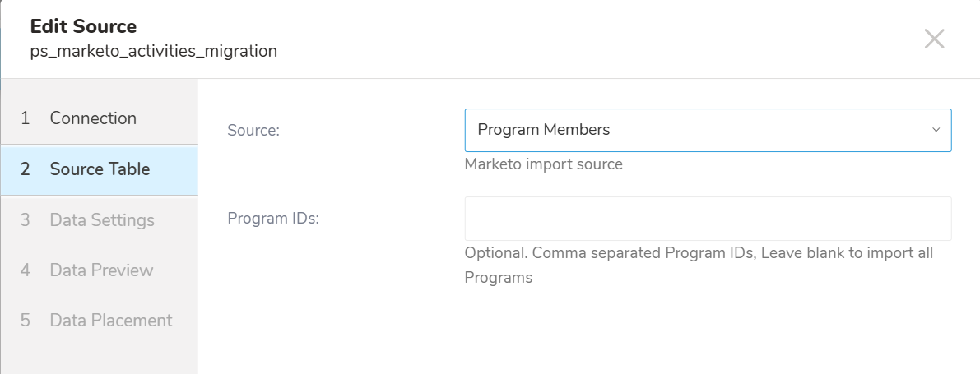Click the ps_marketo_activities_migration source name
The width and height of the screenshot is (980, 374).
pyautogui.click(x=153, y=51)
